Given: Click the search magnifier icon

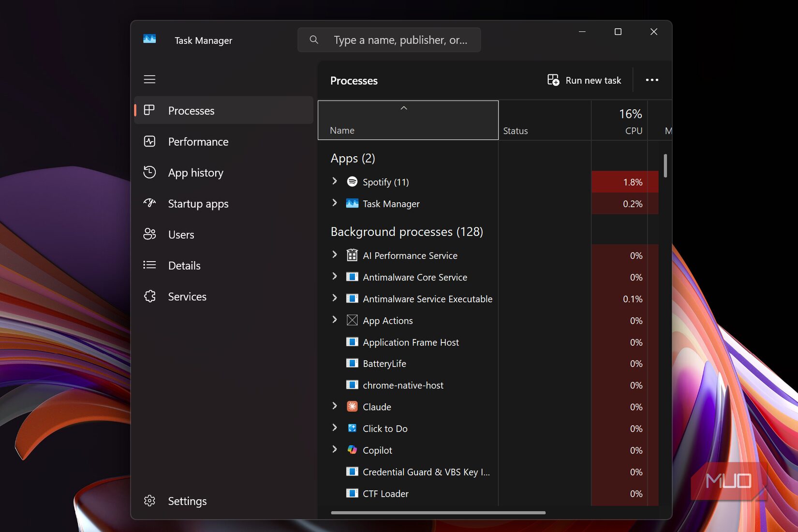Looking at the screenshot, I should (x=314, y=40).
